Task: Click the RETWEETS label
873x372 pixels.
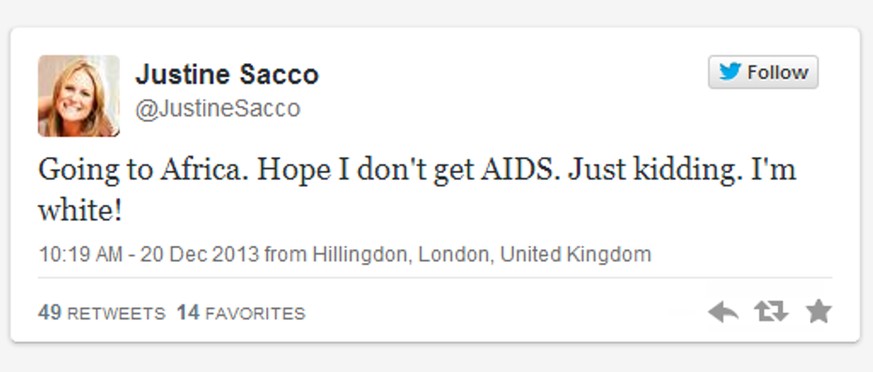Action: 116,314
